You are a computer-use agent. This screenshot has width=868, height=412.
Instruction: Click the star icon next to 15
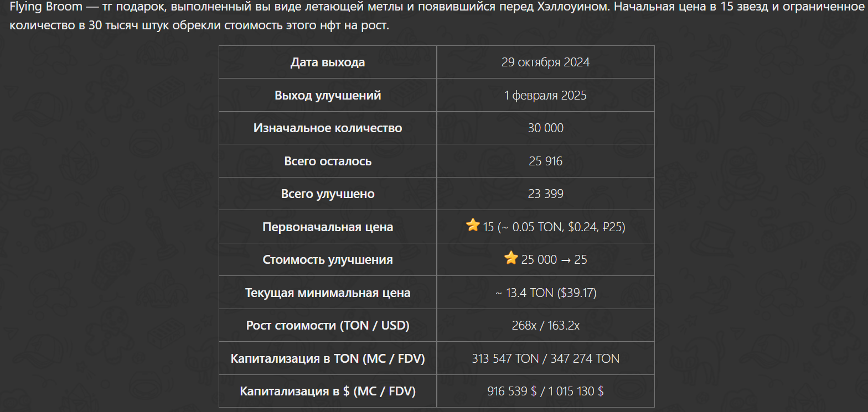point(473,226)
